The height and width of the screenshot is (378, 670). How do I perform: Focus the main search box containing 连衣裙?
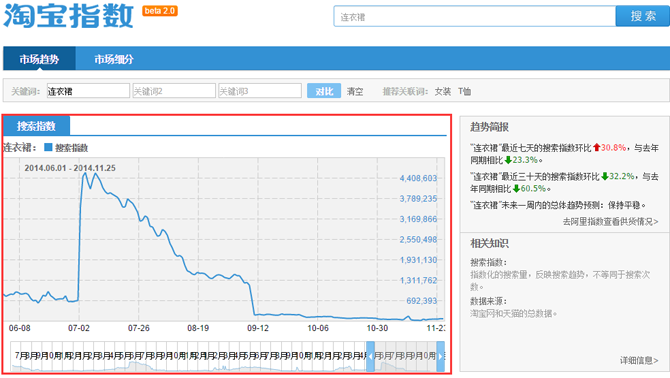(x=474, y=17)
